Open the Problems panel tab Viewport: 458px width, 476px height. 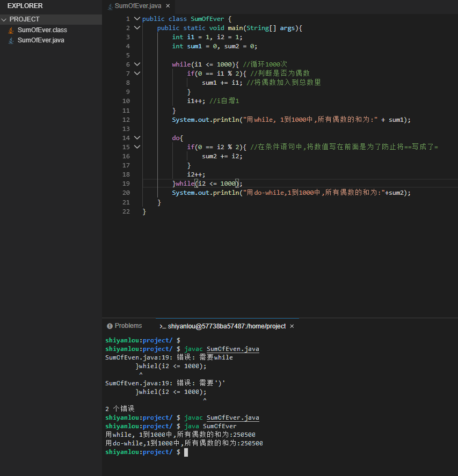click(x=125, y=326)
